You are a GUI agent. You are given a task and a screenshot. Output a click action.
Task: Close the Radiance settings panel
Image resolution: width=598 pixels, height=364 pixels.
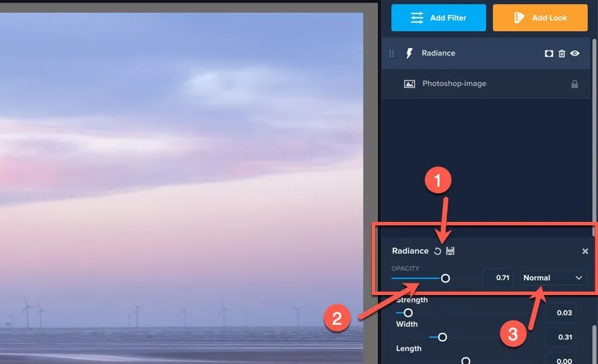point(585,251)
